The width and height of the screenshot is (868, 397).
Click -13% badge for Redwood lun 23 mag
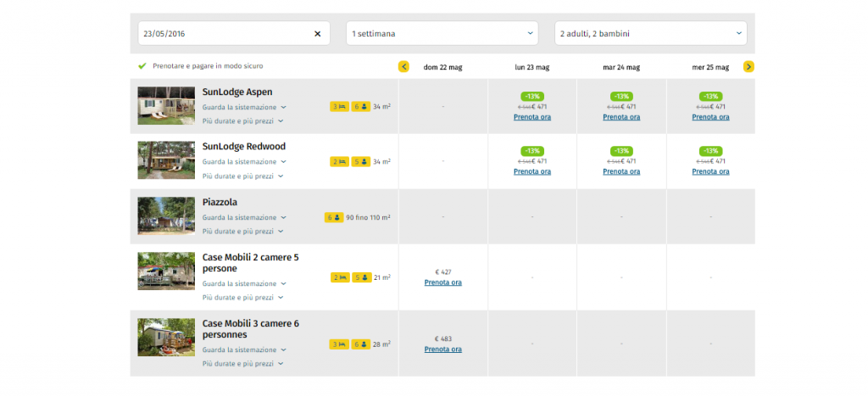pyautogui.click(x=532, y=151)
